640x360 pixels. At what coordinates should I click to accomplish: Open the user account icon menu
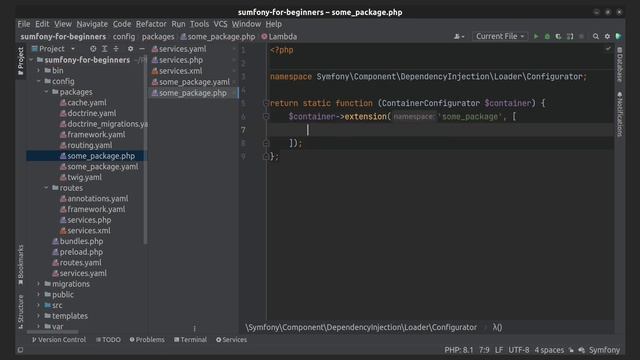coord(459,36)
